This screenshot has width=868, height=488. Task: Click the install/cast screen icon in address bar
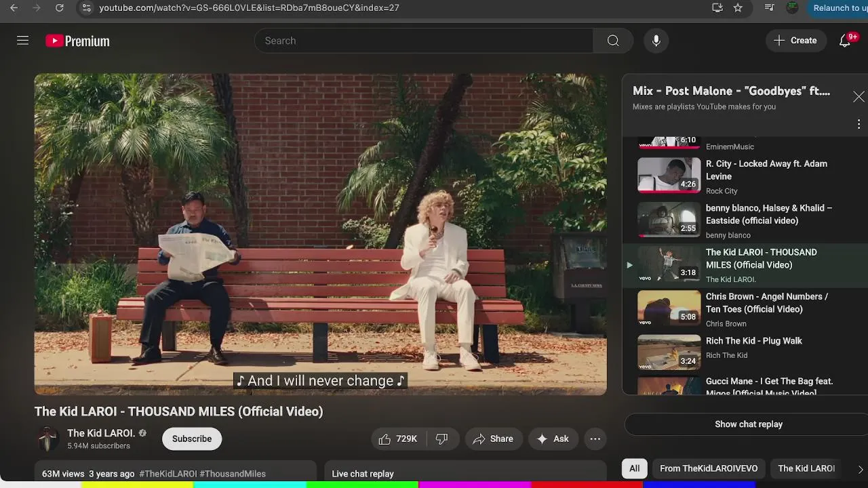pyautogui.click(x=717, y=8)
